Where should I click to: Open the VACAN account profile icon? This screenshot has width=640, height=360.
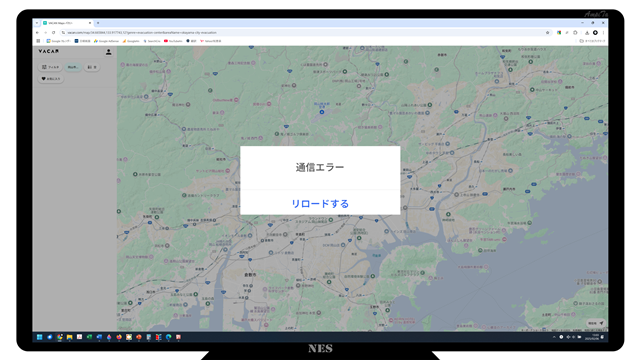(109, 52)
